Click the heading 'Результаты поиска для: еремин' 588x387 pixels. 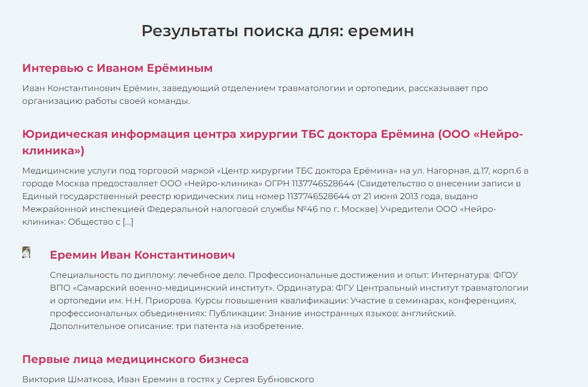pyautogui.click(x=277, y=31)
